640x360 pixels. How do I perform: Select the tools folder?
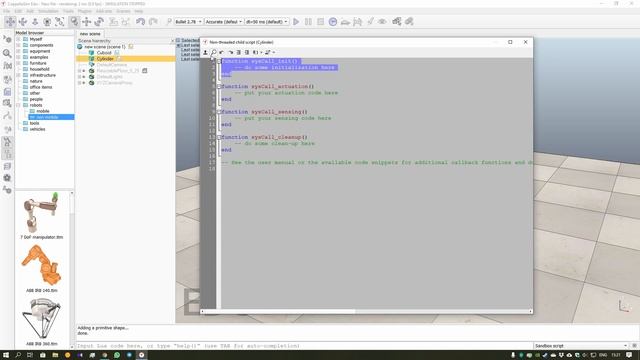tap(34, 123)
